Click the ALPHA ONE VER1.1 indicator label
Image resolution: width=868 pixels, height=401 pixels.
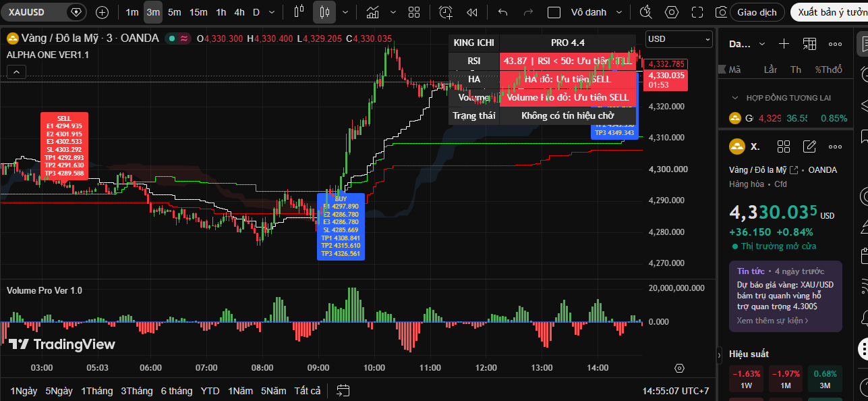[x=47, y=55]
